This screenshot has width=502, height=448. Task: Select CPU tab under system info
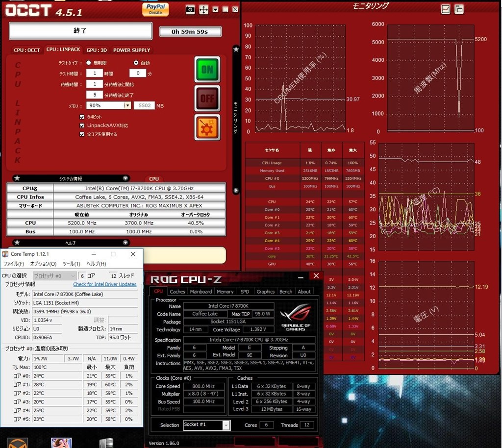[x=154, y=178]
